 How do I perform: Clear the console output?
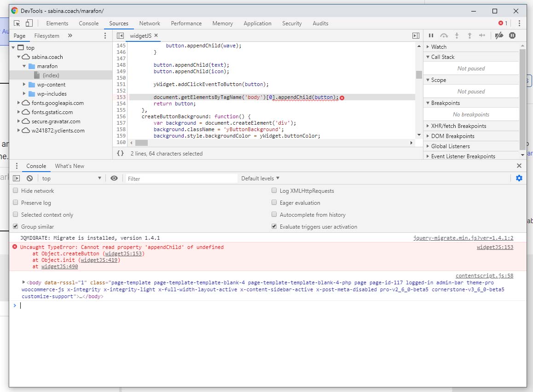(x=29, y=179)
